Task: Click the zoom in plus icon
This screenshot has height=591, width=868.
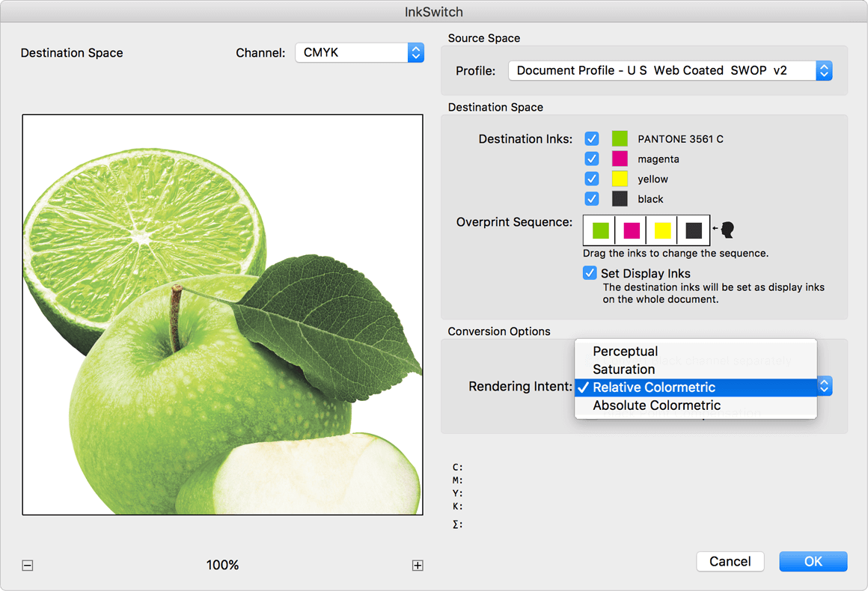Action: [418, 566]
